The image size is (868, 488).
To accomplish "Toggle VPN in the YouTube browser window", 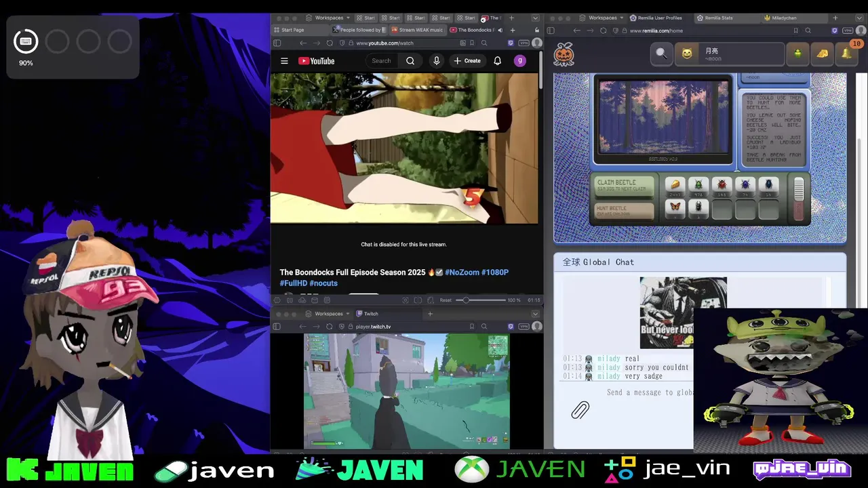I will pos(524,43).
